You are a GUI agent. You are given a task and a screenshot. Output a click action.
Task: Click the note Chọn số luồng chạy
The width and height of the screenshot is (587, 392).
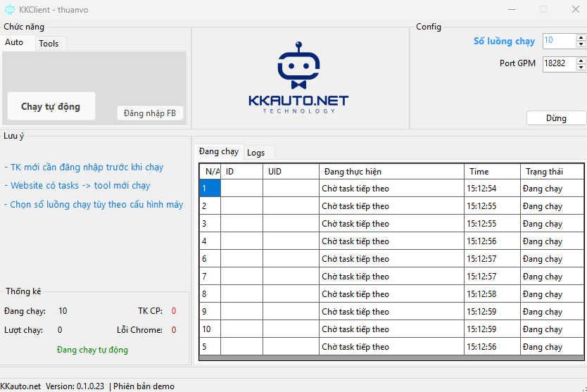[x=94, y=204]
